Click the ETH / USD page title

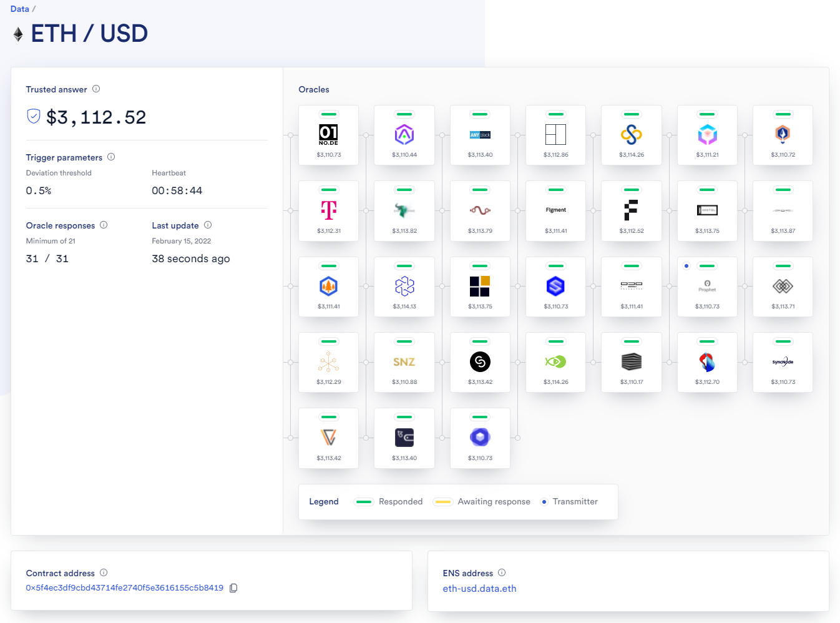[89, 34]
